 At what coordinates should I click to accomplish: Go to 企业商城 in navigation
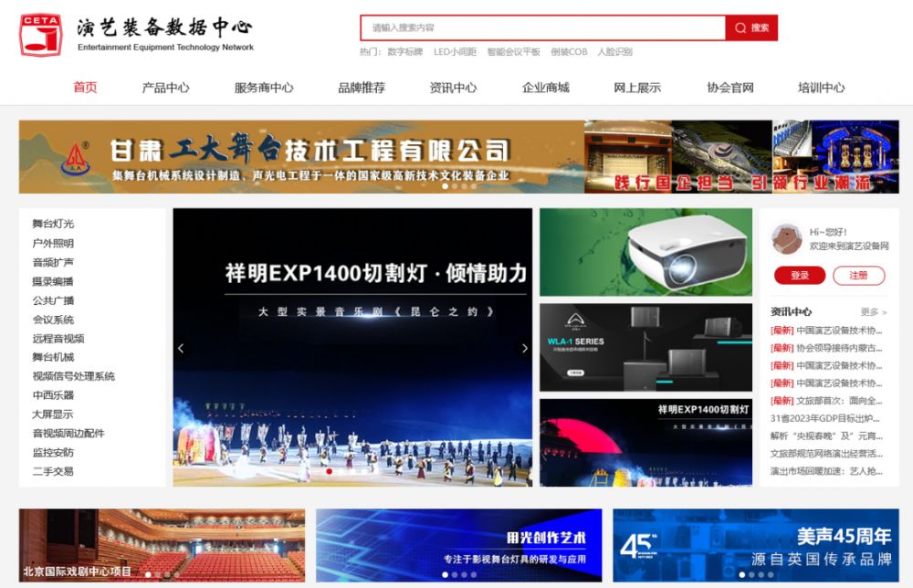point(546,88)
